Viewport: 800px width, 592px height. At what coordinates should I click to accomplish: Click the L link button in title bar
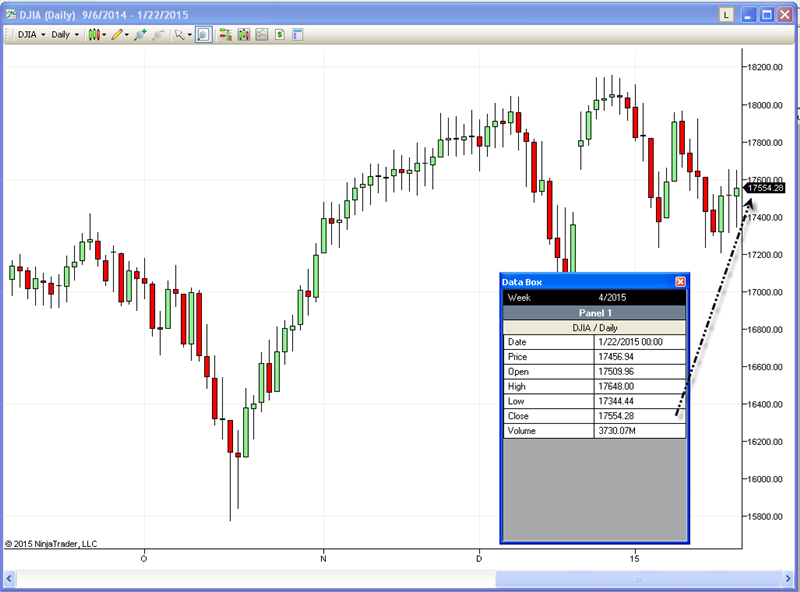[726, 15]
